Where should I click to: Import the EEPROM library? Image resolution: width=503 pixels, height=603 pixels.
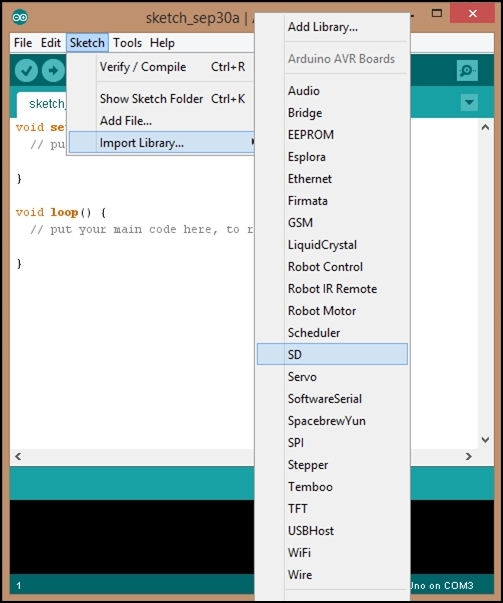pos(332,135)
